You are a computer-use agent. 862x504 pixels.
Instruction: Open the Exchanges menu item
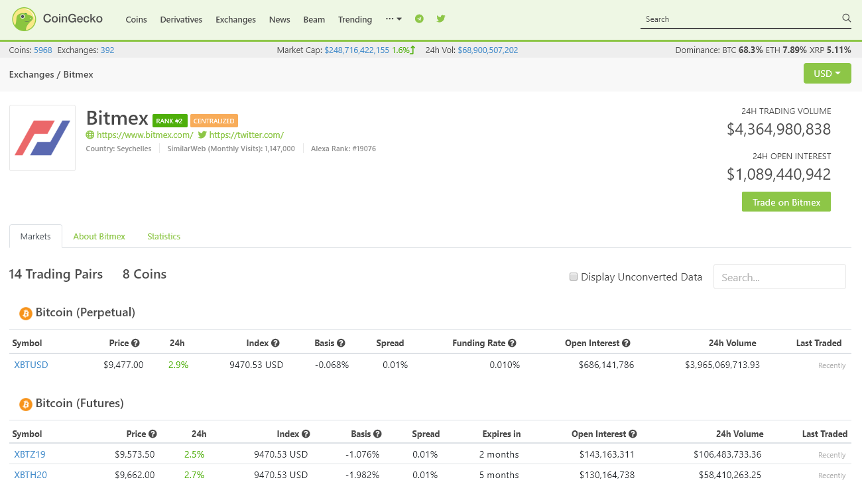(x=235, y=19)
